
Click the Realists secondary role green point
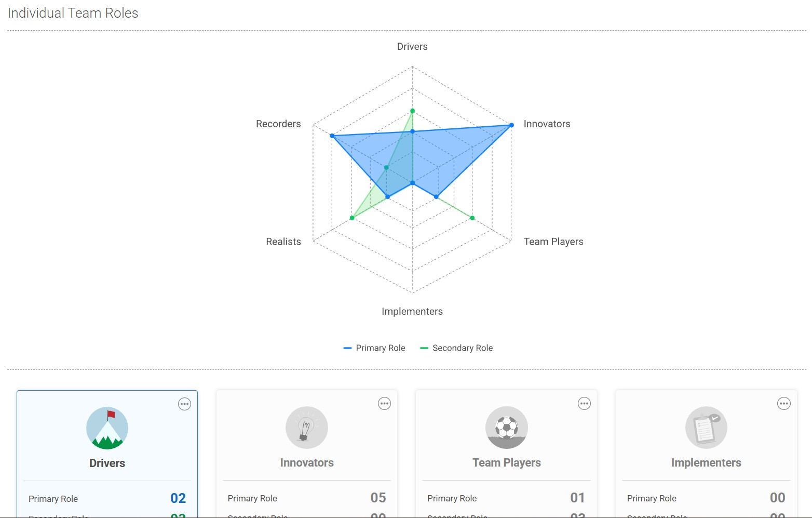pos(352,218)
